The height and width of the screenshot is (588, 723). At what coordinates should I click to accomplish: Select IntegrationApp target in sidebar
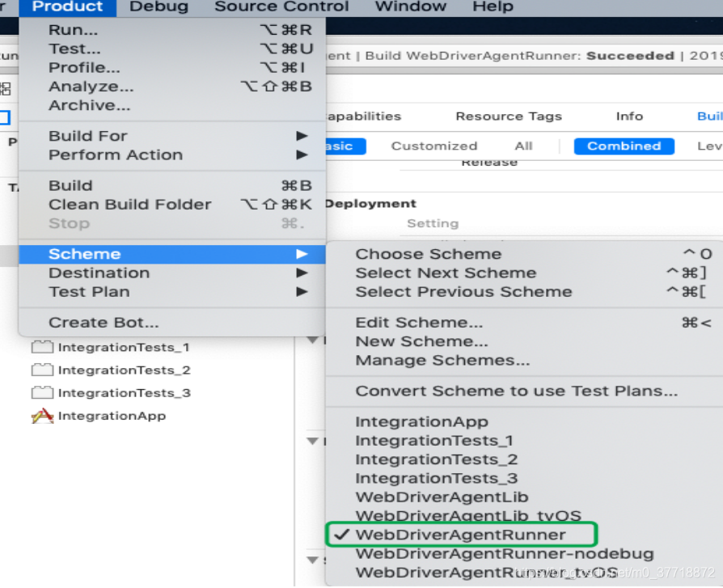(112, 416)
